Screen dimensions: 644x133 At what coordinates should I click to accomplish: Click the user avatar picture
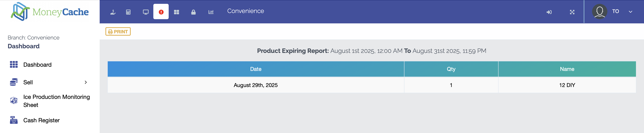600,11
